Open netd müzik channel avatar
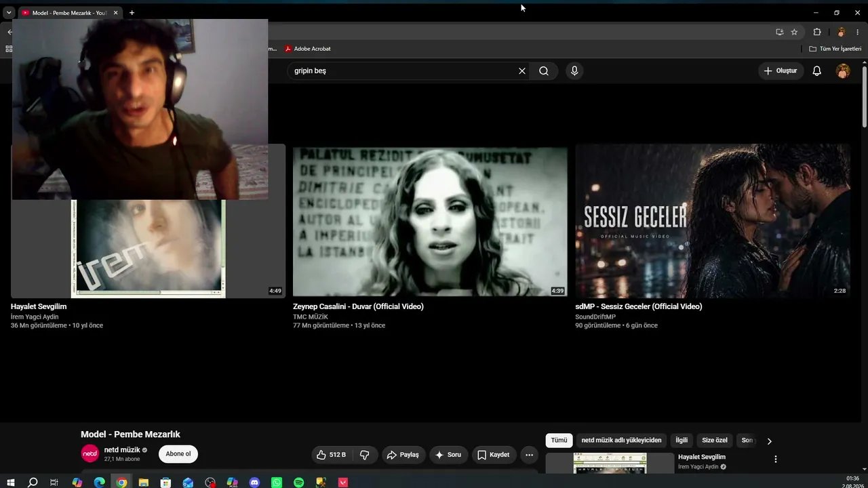The image size is (868, 488). click(x=90, y=454)
